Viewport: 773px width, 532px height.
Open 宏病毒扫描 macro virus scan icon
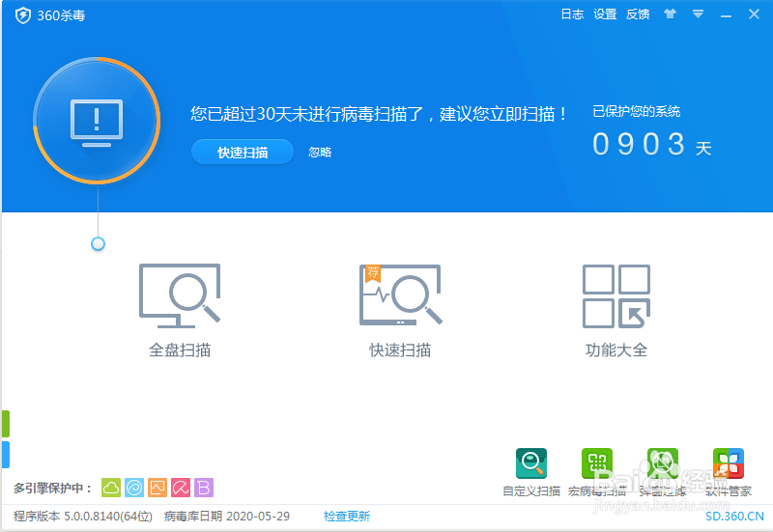[x=597, y=463]
